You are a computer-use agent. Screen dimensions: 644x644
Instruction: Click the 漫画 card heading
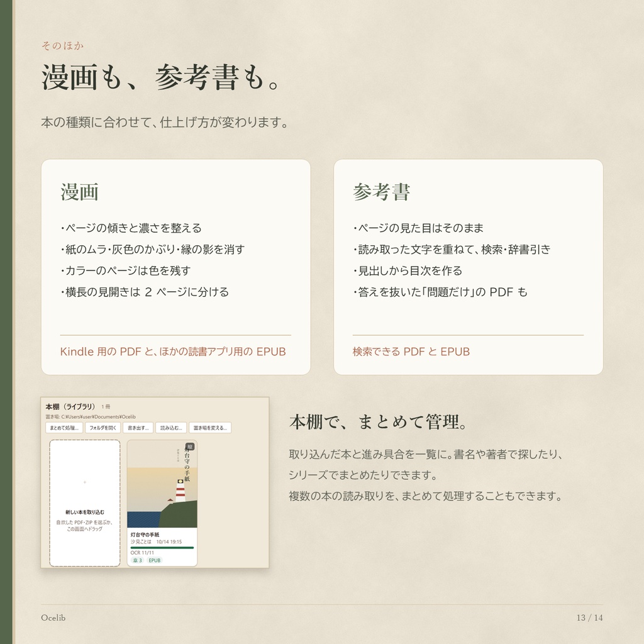tap(80, 192)
